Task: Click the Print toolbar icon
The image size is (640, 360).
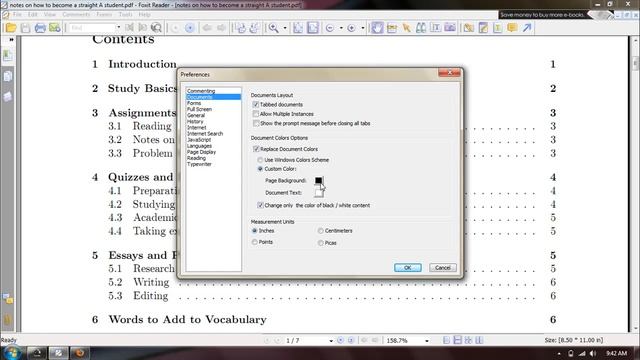Action: (40, 28)
